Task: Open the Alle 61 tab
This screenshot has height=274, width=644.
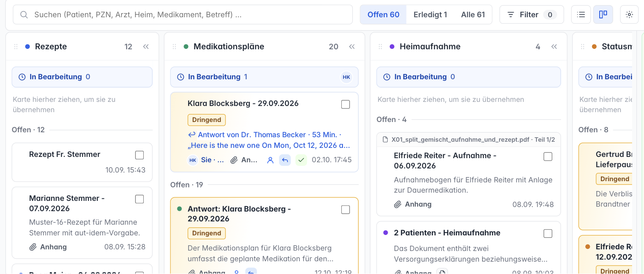Action: 473,15
